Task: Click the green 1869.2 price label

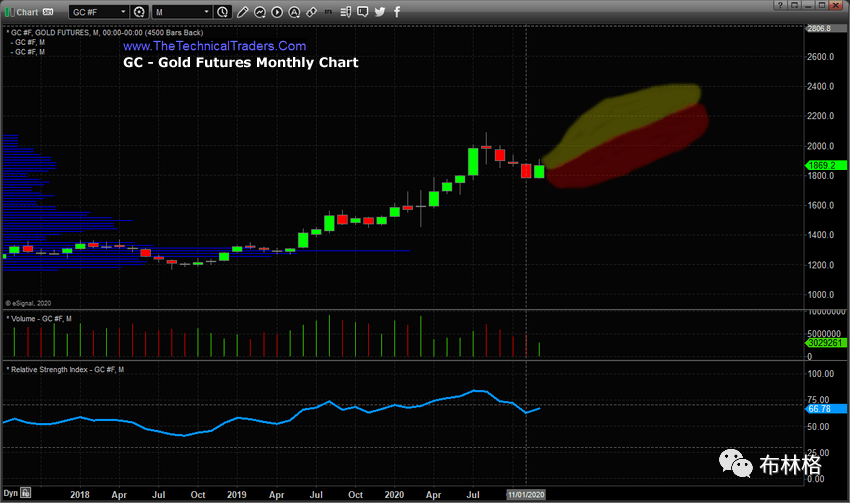Action: click(828, 164)
